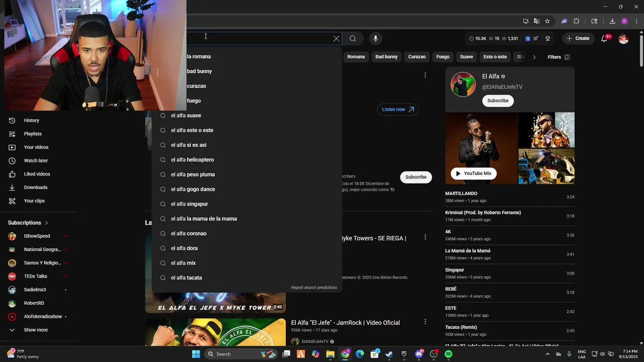Show the next filter chips with arrow
644x362 pixels.
(534, 57)
